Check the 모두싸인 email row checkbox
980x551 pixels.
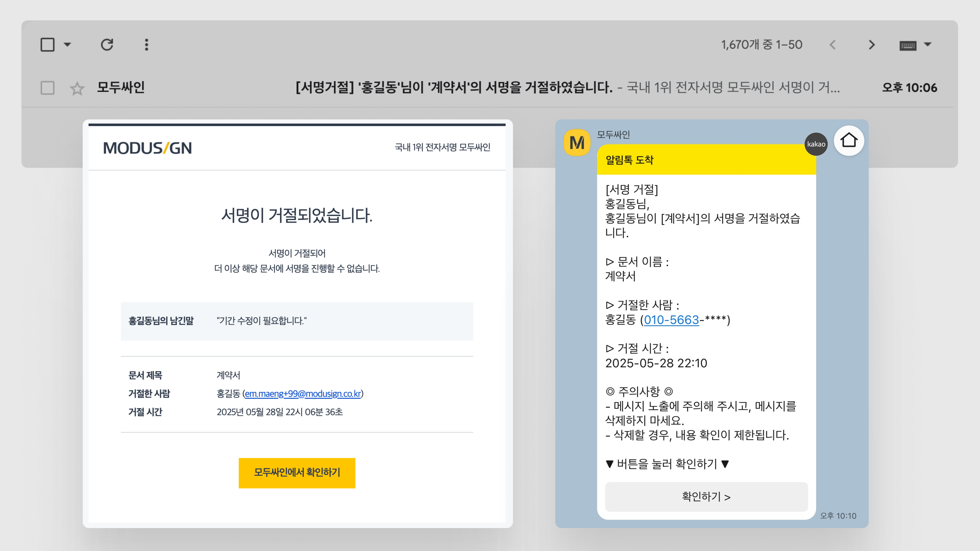[x=47, y=88]
